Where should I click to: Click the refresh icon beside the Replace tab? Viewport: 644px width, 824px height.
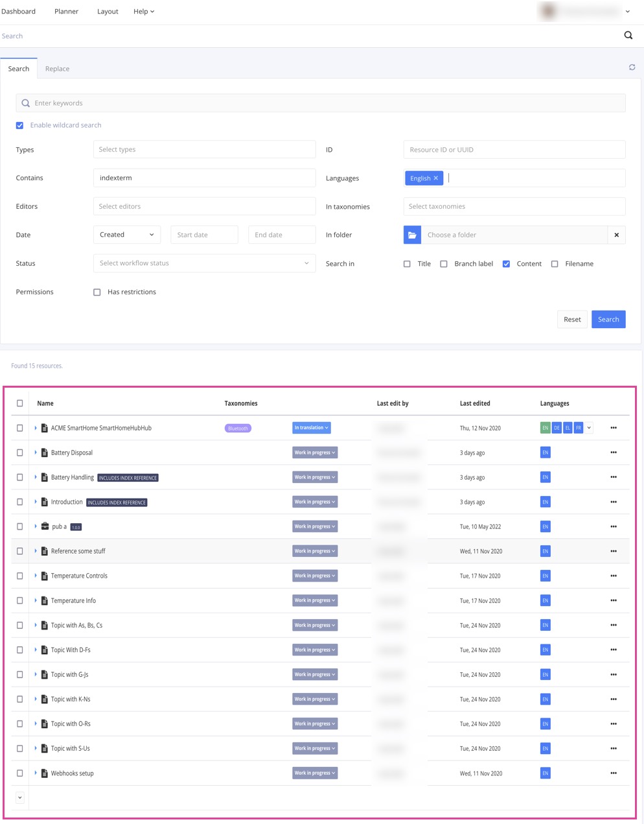[x=632, y=67]
